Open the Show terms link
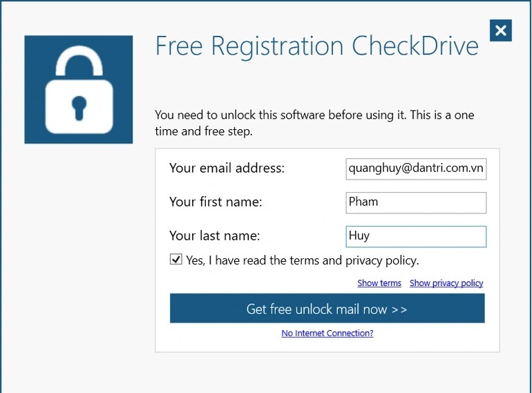 pyautogui.click(x=379, y=283)
